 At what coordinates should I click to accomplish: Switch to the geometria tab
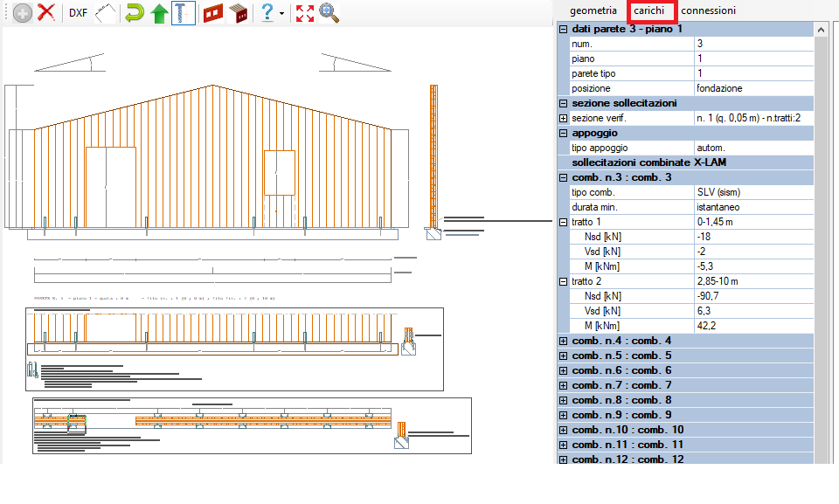coord(593,10)
